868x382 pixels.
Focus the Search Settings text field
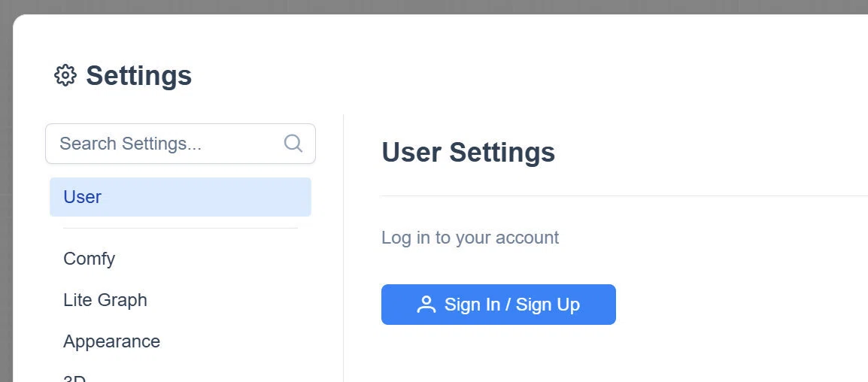point(181,144)
